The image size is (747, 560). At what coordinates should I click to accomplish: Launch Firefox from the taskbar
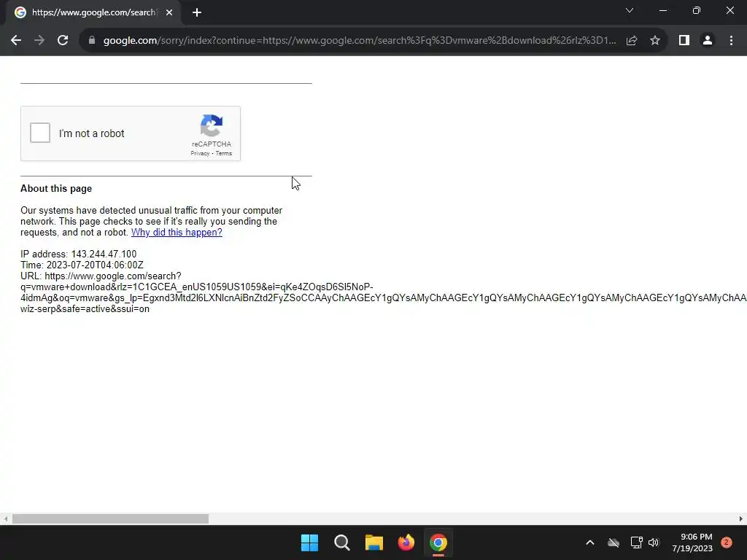(406, 542)
